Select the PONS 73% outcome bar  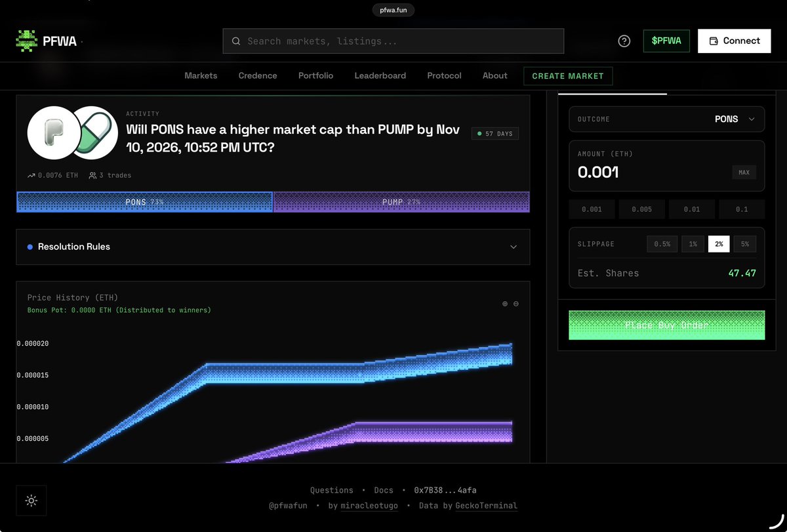144,202
